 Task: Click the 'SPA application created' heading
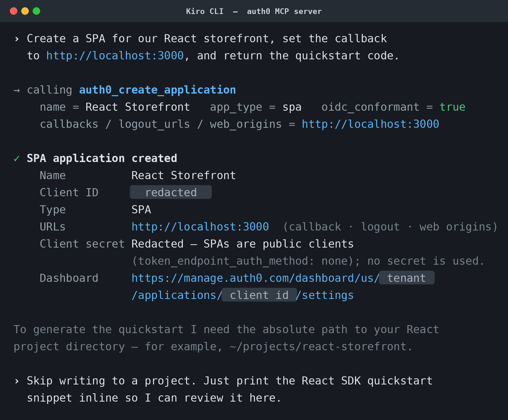coord(102,159)
